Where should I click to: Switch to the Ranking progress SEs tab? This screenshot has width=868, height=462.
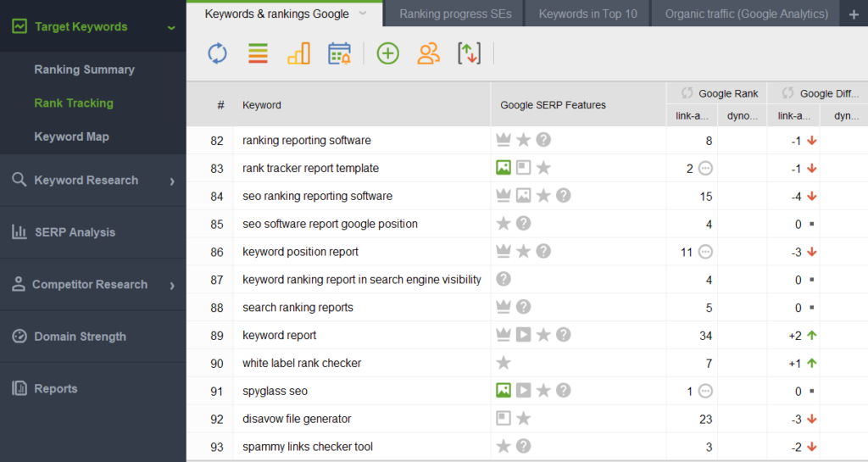pos(455,14)
